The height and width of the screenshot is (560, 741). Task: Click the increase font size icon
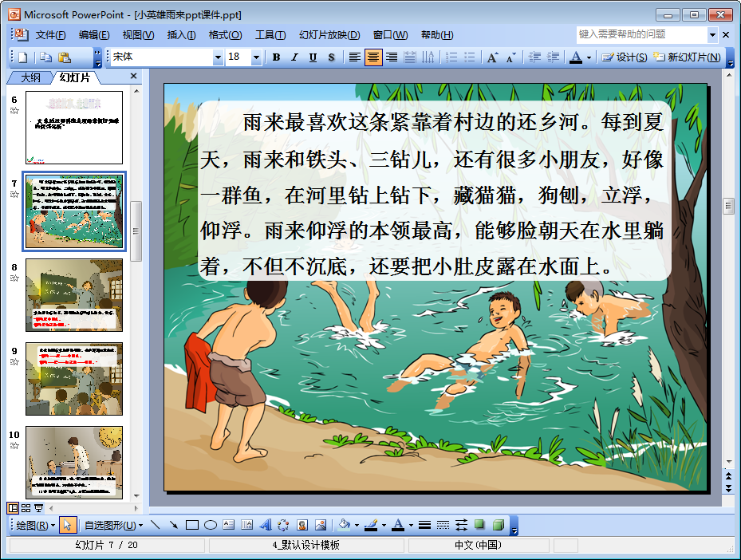click(492, 57)
